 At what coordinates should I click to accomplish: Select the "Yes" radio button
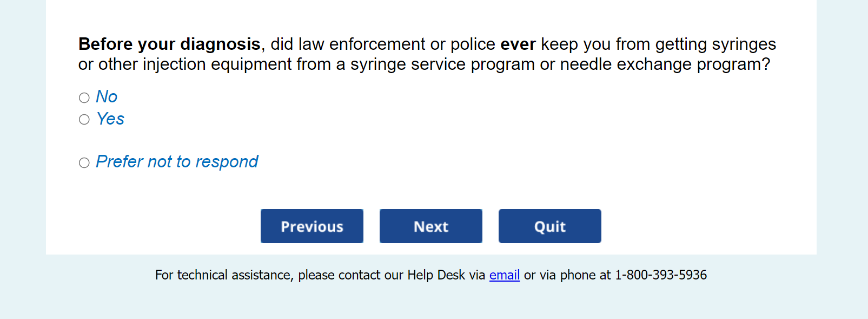[x=84, y=119]
